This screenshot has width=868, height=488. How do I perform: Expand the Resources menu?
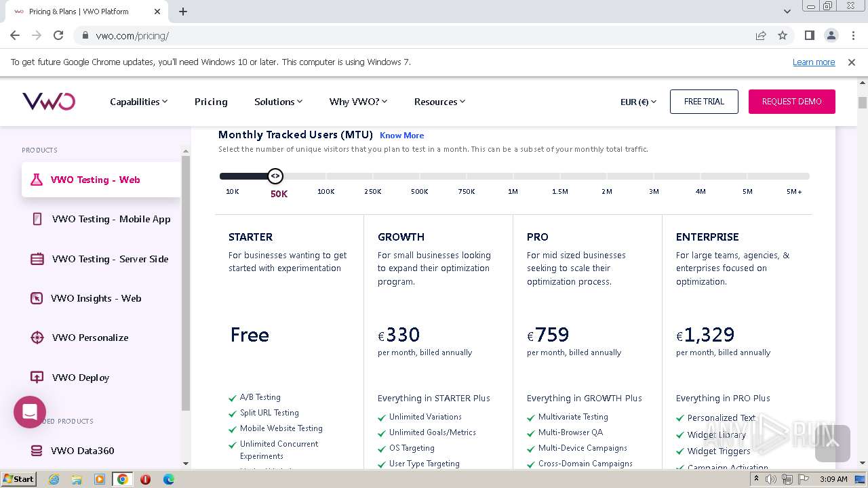pos(439,102)
